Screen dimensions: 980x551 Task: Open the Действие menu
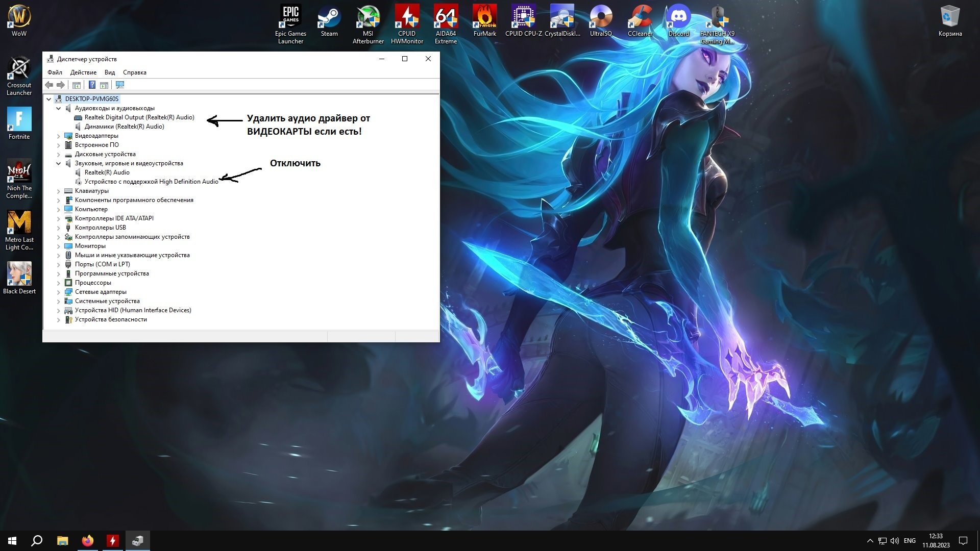point(83,72)
